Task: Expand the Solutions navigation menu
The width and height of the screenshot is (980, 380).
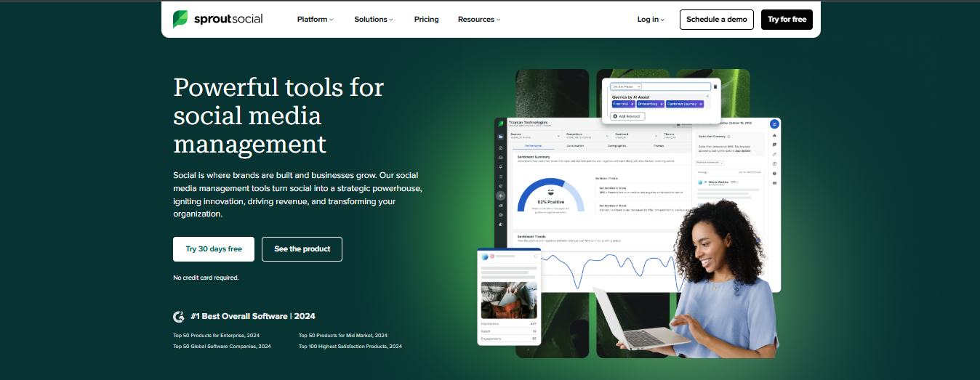Action: (373, 20)
